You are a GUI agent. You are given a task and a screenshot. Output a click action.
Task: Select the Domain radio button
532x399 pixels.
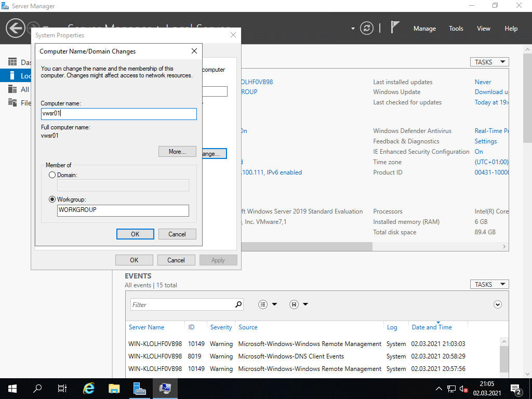tap(52, 175)
